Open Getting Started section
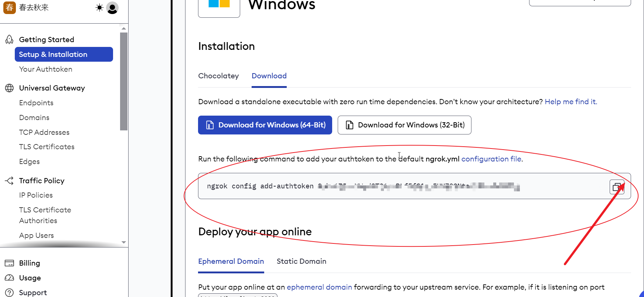This screenshot has height=297, width=644. click(47, 40)
